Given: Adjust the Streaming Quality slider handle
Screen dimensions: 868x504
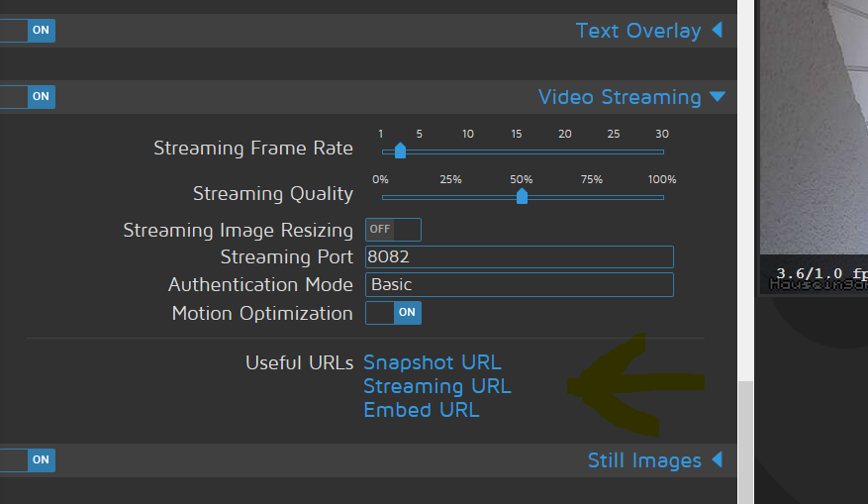Looking at the screenshot, I should pyautogui.click(x=522, y=196).
